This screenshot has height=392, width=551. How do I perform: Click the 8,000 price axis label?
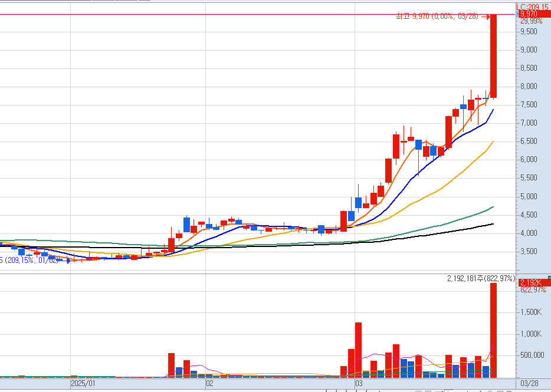coord(529,86)
